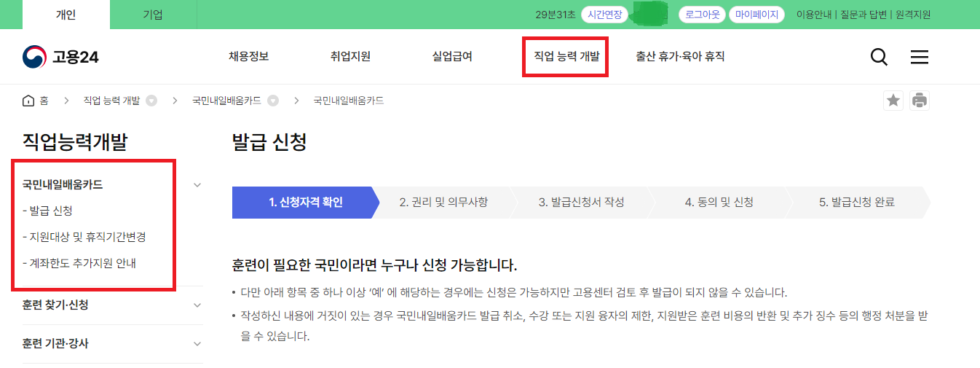Expand 직업 능력 개발 breadcrumb dropdown

click(151, 101)
